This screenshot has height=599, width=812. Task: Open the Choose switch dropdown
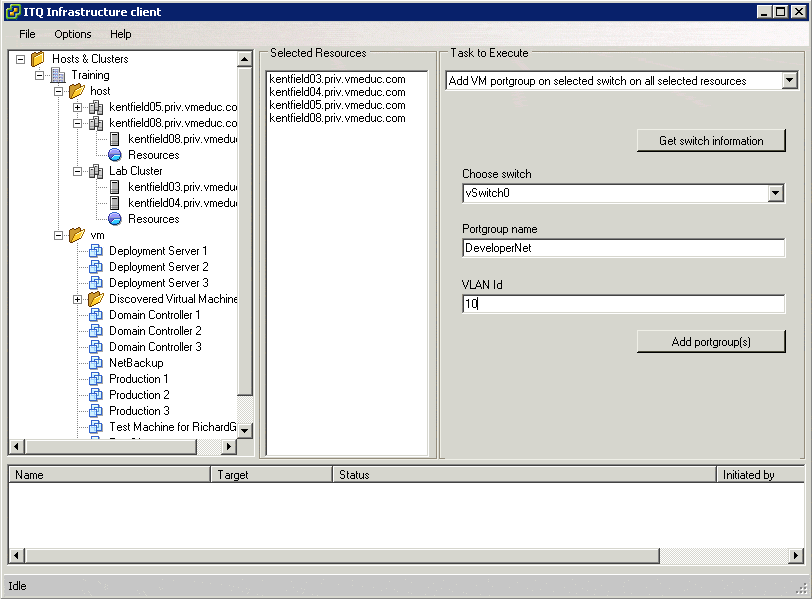775,193
